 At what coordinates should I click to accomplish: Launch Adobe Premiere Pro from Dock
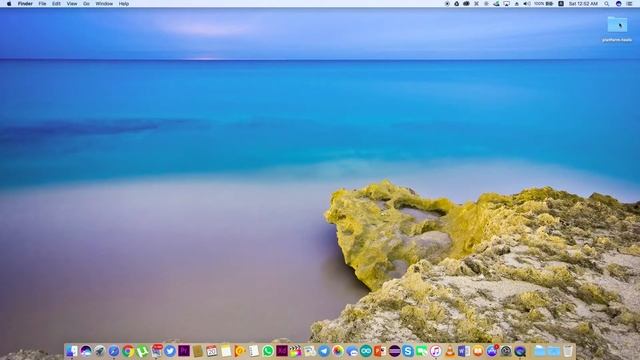[x=184, y=351]
